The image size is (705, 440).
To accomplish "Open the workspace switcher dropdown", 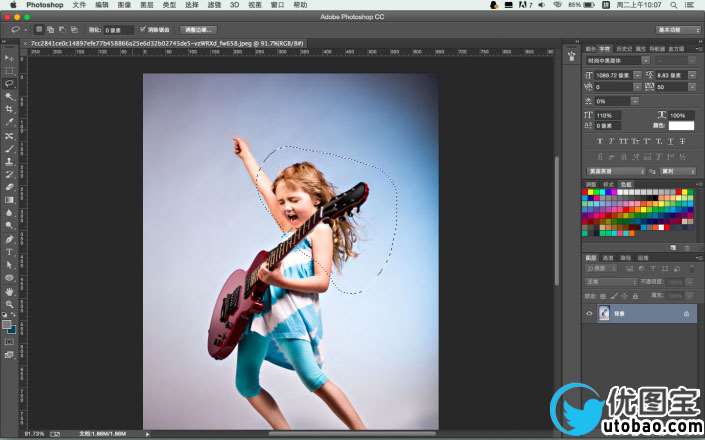I will pyautogui.click(x=678, y=30).
